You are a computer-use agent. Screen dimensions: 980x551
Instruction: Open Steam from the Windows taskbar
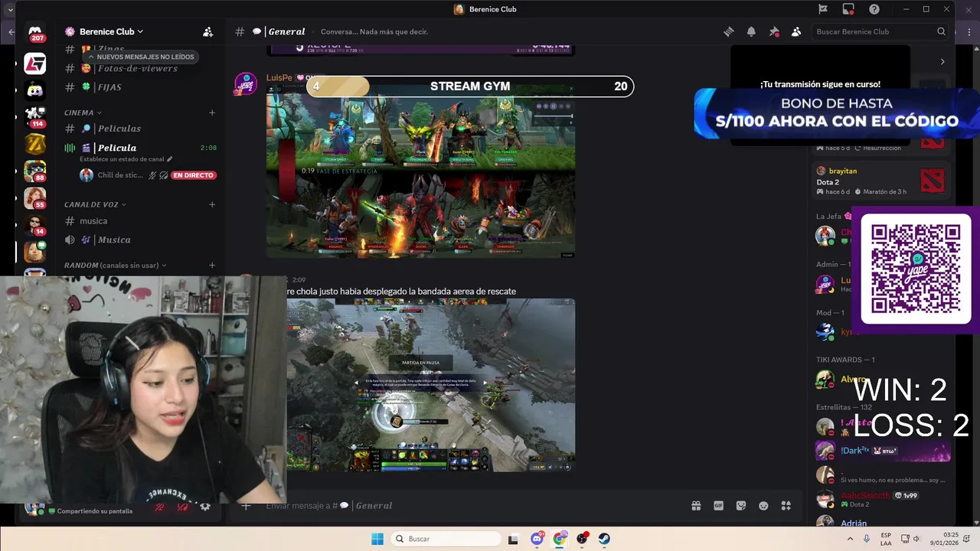pyautogui.click(x=604, y=539)
